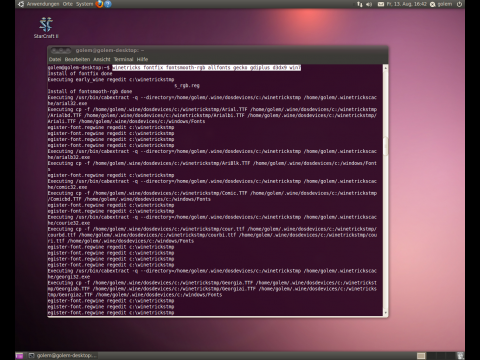The image size is (480, 360).
Task: Open the Ansicht menu in terminal
Action: (x=102, y=59)
